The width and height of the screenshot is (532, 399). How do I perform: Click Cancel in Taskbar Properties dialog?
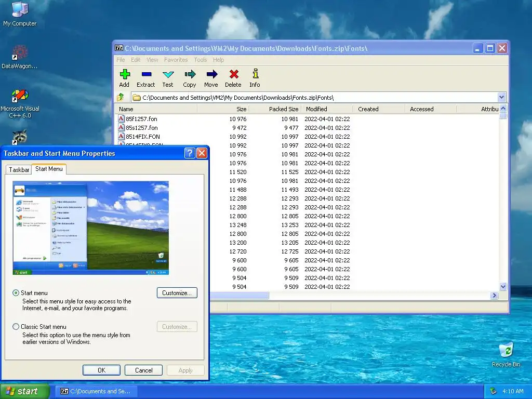[143, 370]
